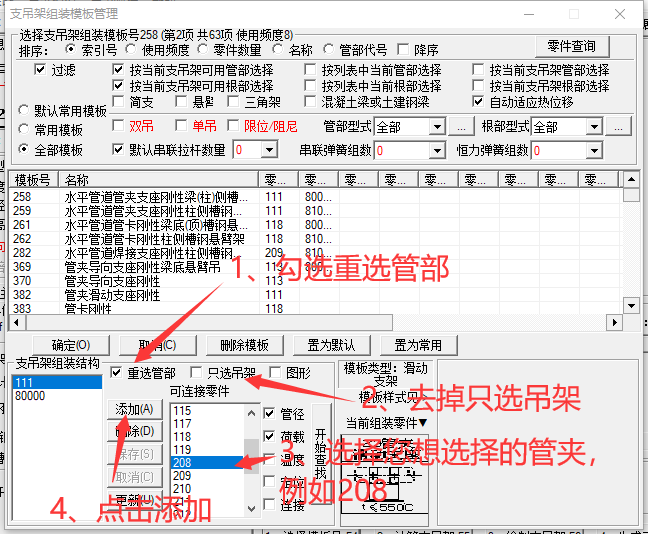Click the 名称 column header

point(158,180)
